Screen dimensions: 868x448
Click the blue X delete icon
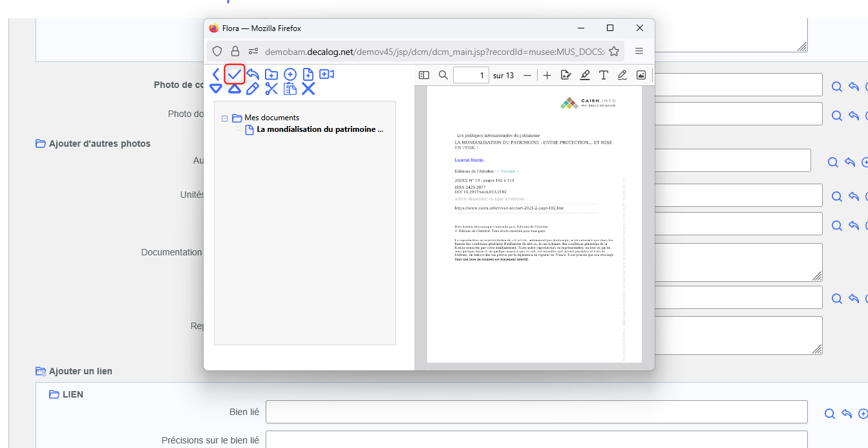pos(308,89)
